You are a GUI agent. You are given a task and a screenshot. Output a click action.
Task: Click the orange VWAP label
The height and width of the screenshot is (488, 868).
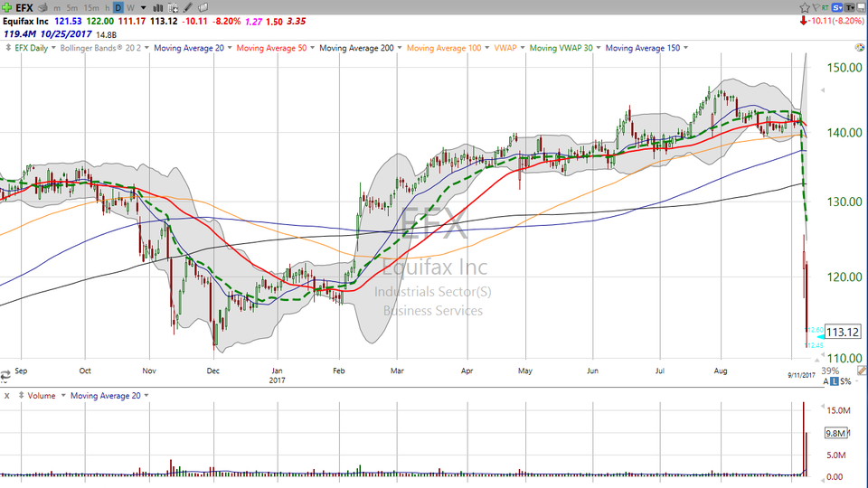point(505,48)
